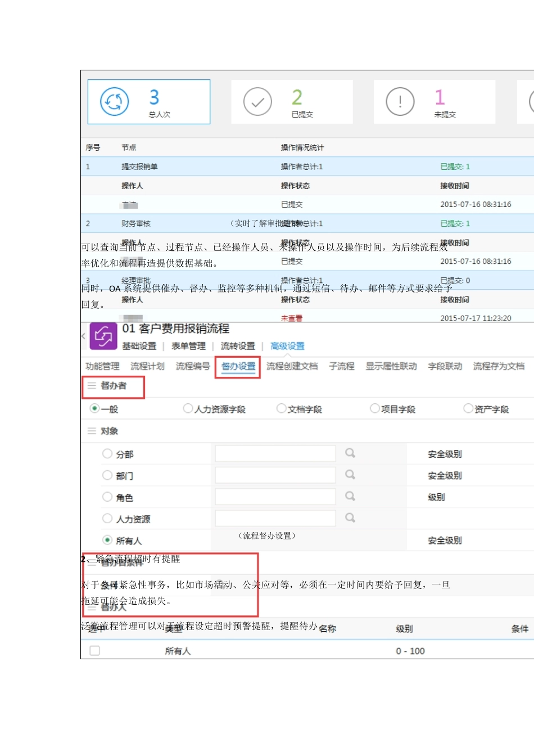Click the 操作情况统计 column header
The width and height of the screenshot is (534, 756).
pyautogui.click(x=302, y=147)
